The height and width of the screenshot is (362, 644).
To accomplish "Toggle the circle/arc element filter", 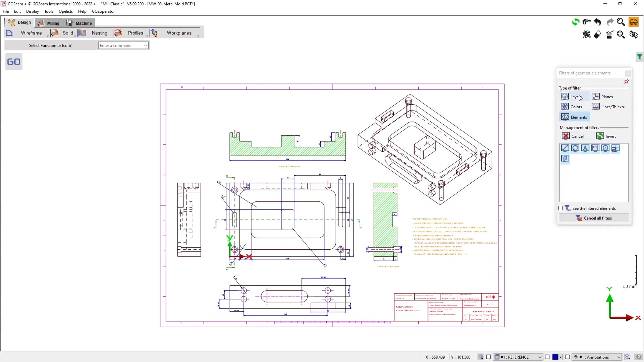I will click(x=575, y=148).
